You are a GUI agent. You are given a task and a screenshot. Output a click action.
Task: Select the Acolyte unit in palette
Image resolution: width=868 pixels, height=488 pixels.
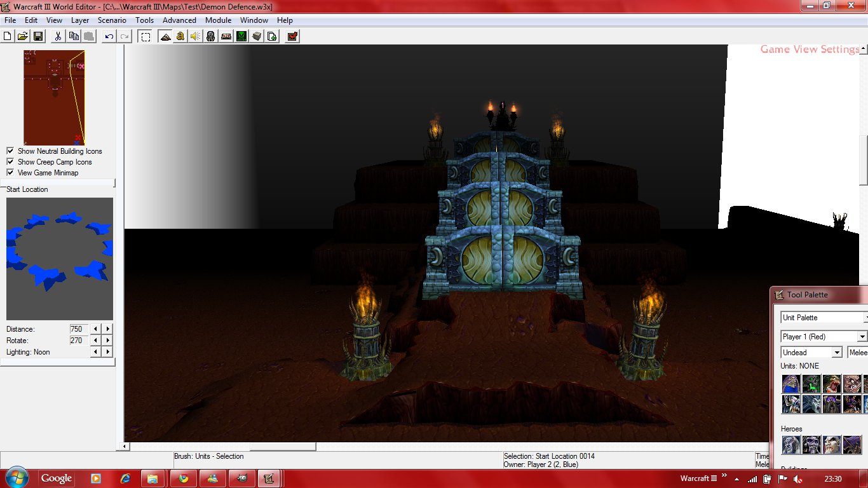click(791, 384)
